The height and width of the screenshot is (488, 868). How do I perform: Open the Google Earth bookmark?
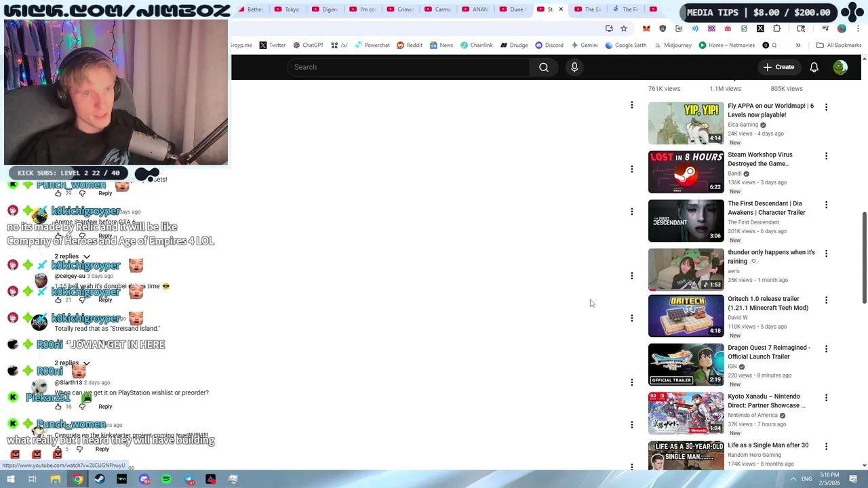point(626,45)
